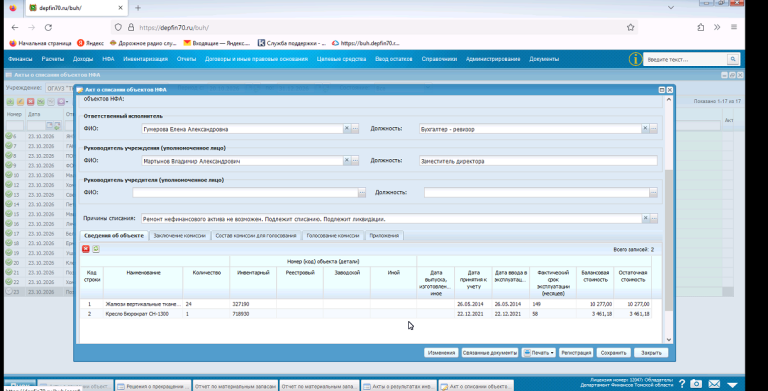Click scroll-down arrow of object table

pos(669,340)
